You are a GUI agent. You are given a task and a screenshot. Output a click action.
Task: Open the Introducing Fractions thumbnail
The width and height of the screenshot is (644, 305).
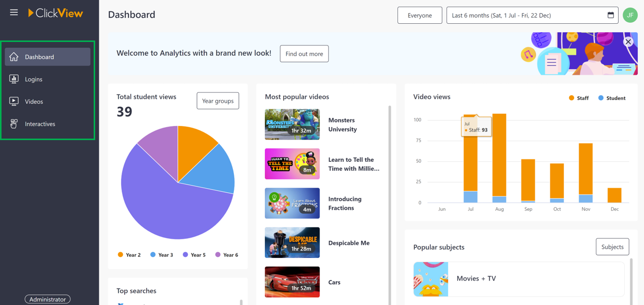coord(292,203)
